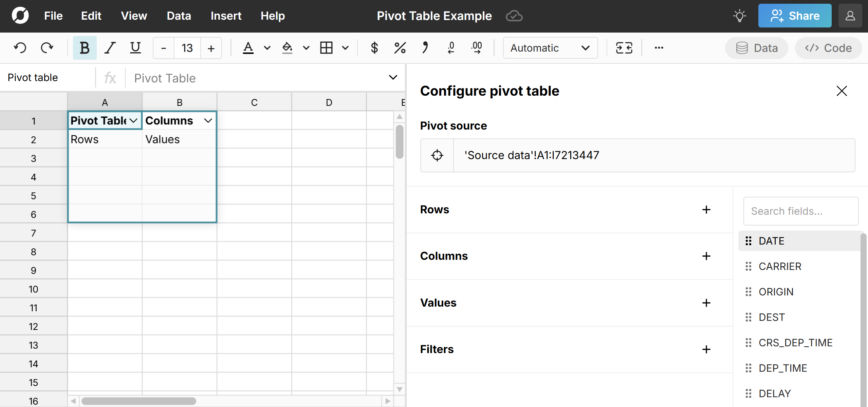Click the Search fields input box
868x407 pixels.
(800, 211)
